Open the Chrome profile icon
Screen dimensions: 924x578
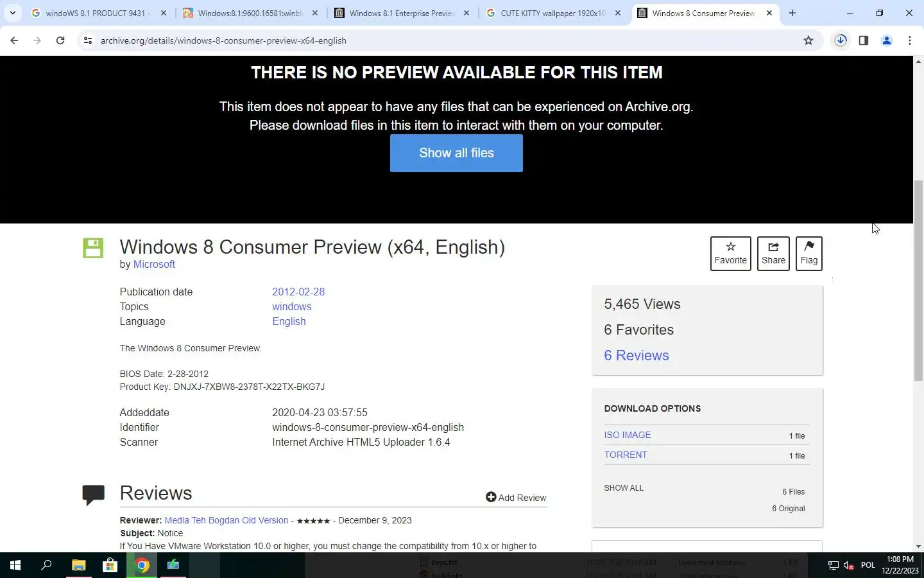(887, 40)
